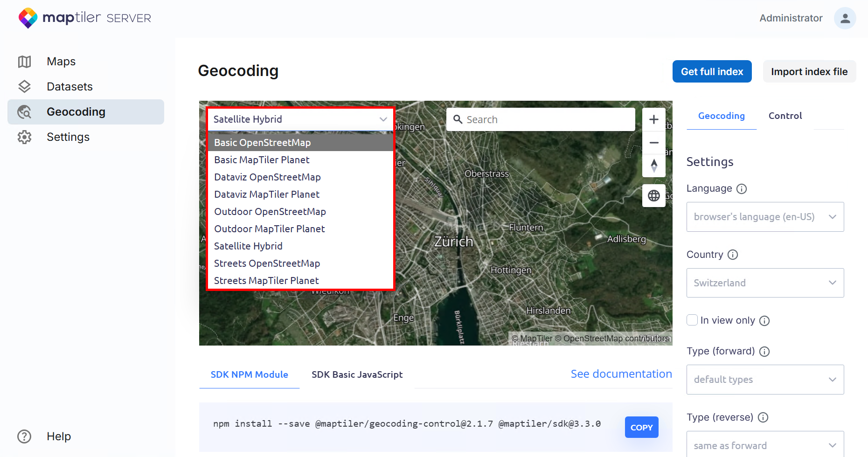Click the map zoom out minus icon
Image resolution: width=868 pixels, height=457 pixels.
pos(653,143)
